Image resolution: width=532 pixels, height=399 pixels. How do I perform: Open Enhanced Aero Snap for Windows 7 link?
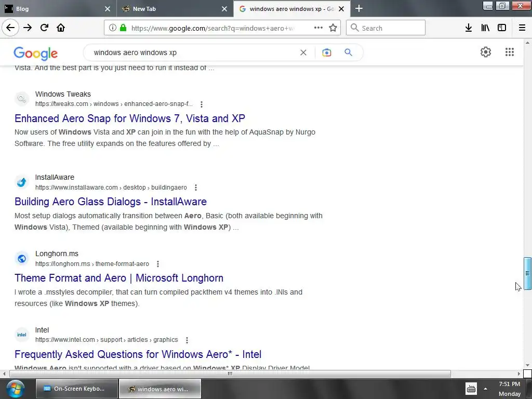(129, 118)
